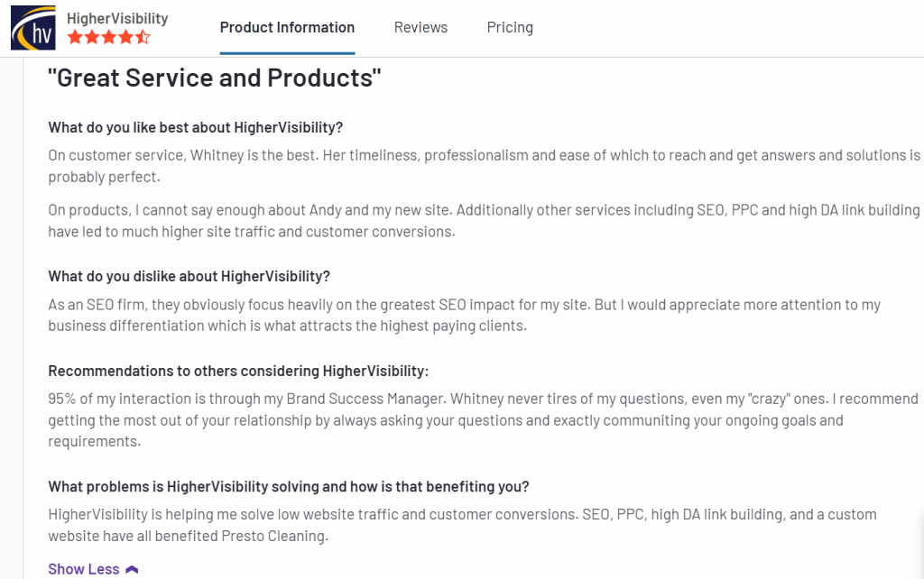Collapse review using the upward chevron icon
The image size is (924, 579).
(133, 569)
